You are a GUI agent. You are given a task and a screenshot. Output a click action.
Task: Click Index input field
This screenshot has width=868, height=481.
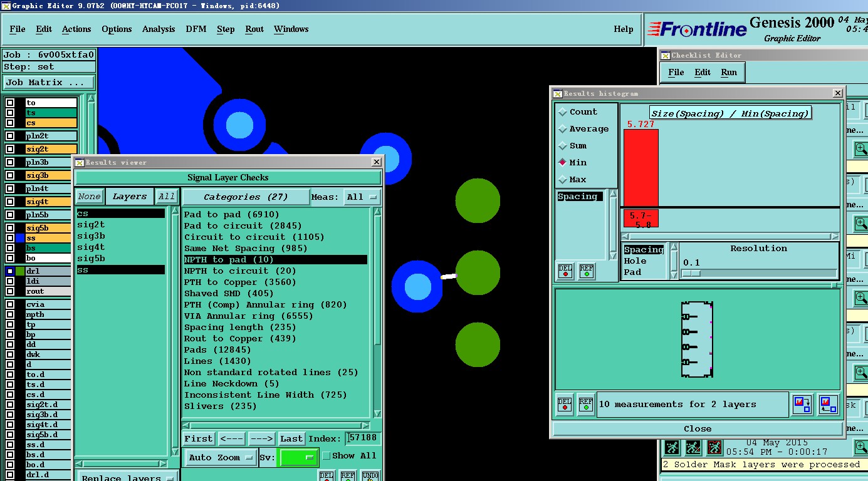click(x=363, y=438)
